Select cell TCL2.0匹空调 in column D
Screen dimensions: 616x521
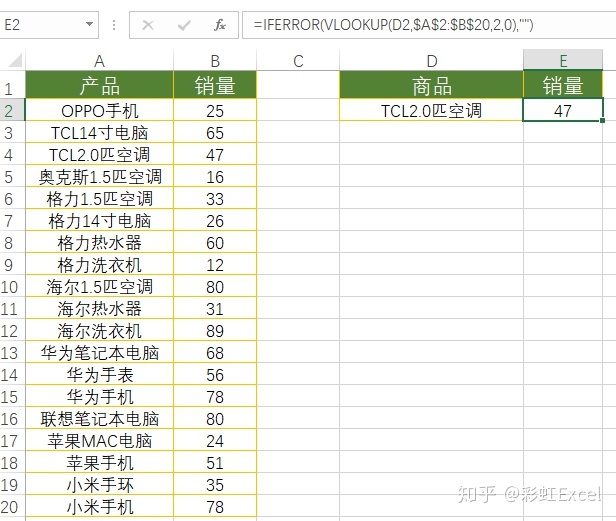pos(431,110)
